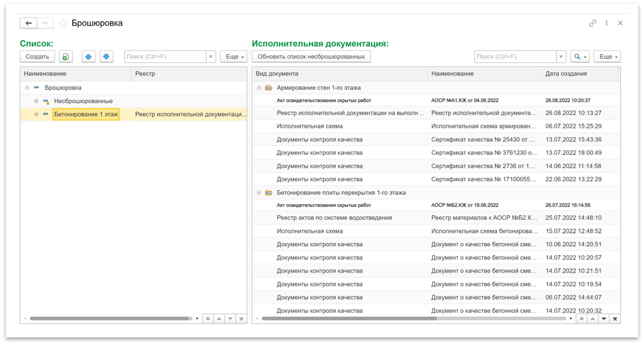Open the right Еще menu
The image size is (644, 345).
pos(607,57)
